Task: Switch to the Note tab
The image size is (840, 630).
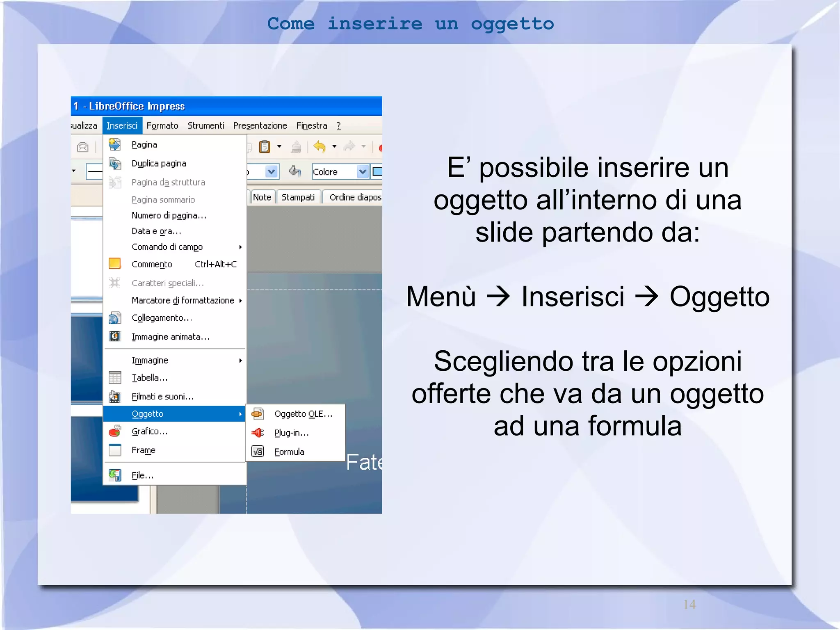Action: tap(262, 197)
